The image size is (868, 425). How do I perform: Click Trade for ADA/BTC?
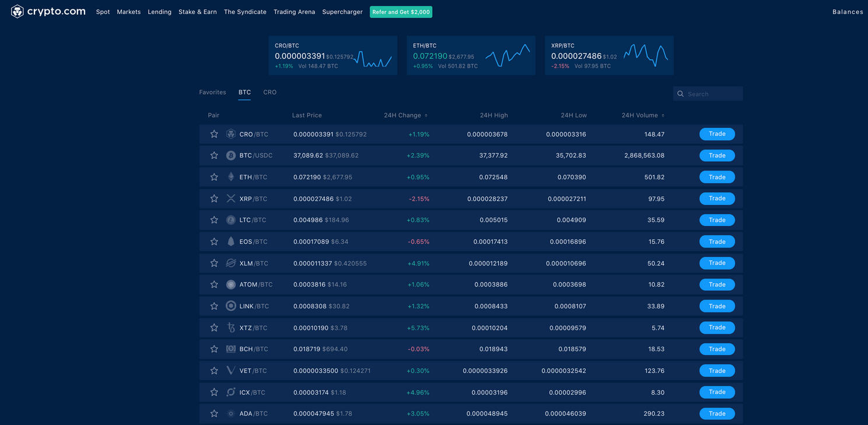[x=717, y=414]
